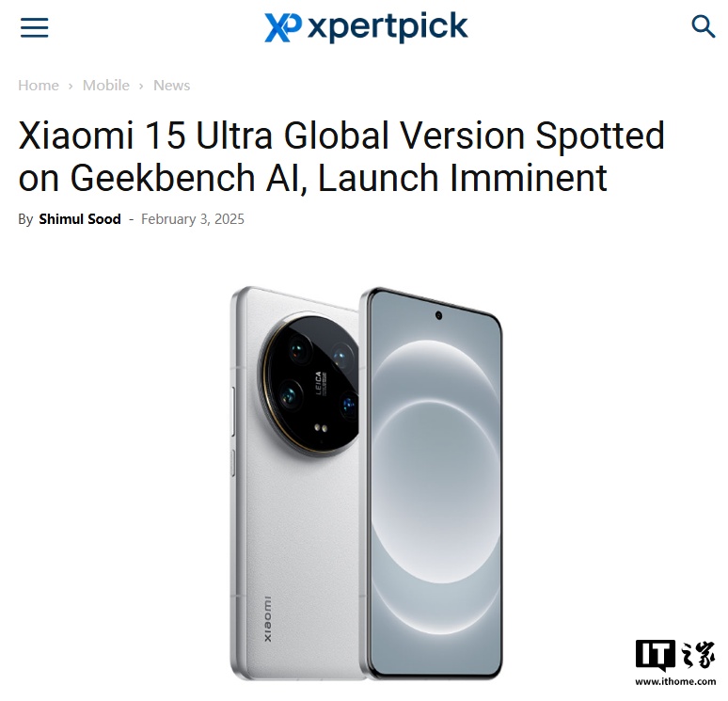Screen dimensions: 728x701
Task: Click the ITHome watermark logo
Action: (x=675, y=655)
